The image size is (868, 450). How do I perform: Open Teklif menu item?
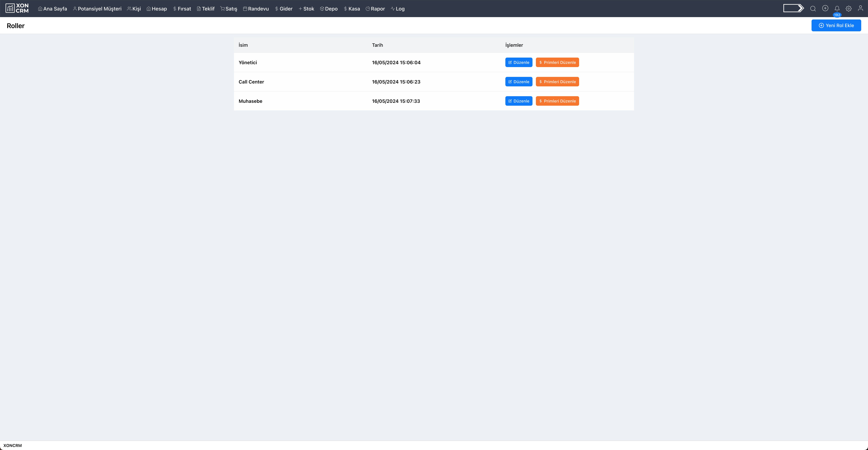(x=205, y=9)
